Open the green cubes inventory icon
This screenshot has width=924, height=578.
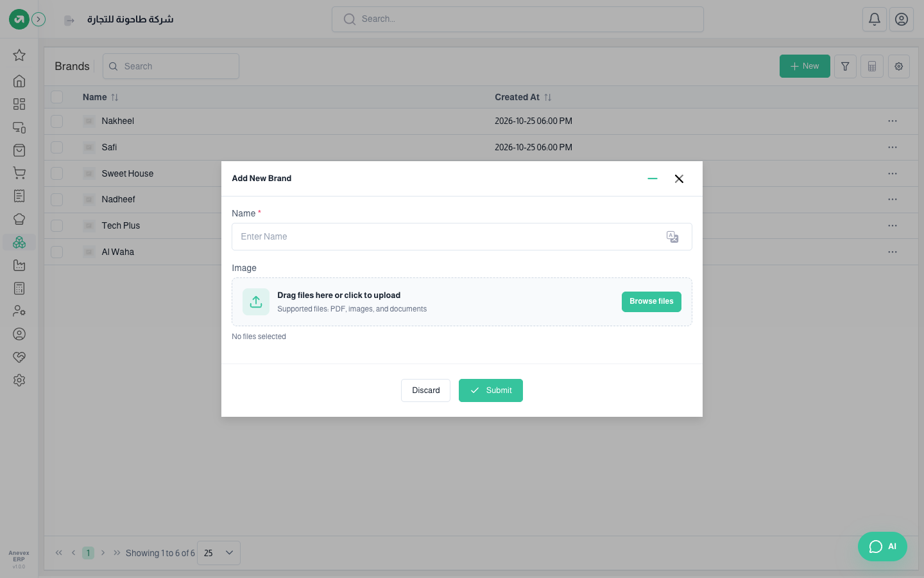[x=19, y=242]
